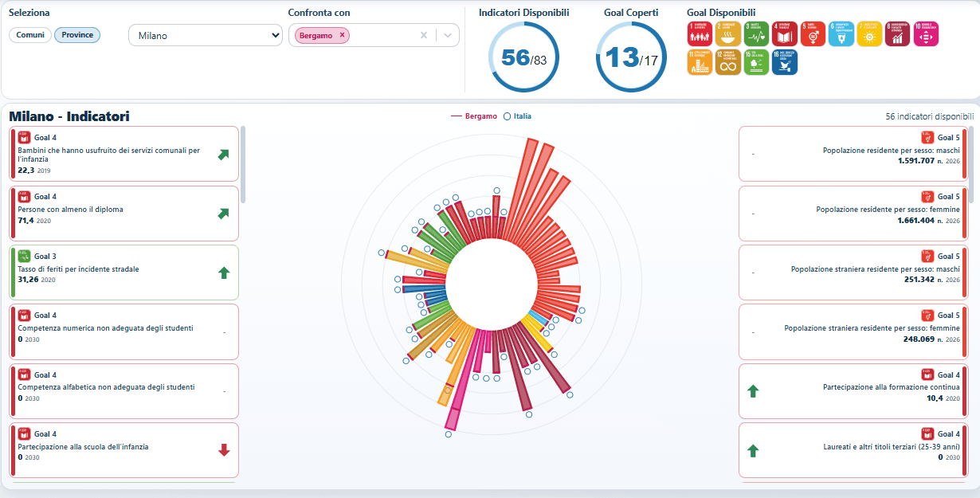Open the Milano province dropdown

pyautogui.click(x=206, y=35)
